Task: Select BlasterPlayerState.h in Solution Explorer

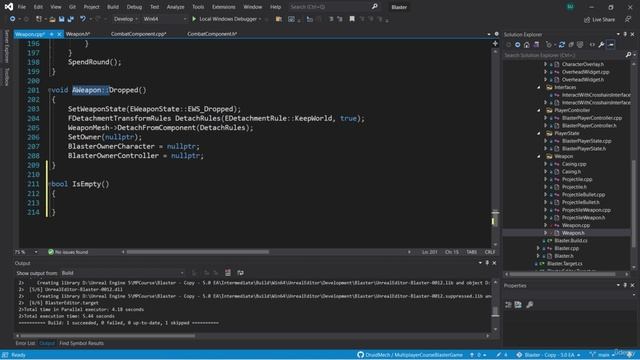Action: pyautogui.click(x=584, y=149)
